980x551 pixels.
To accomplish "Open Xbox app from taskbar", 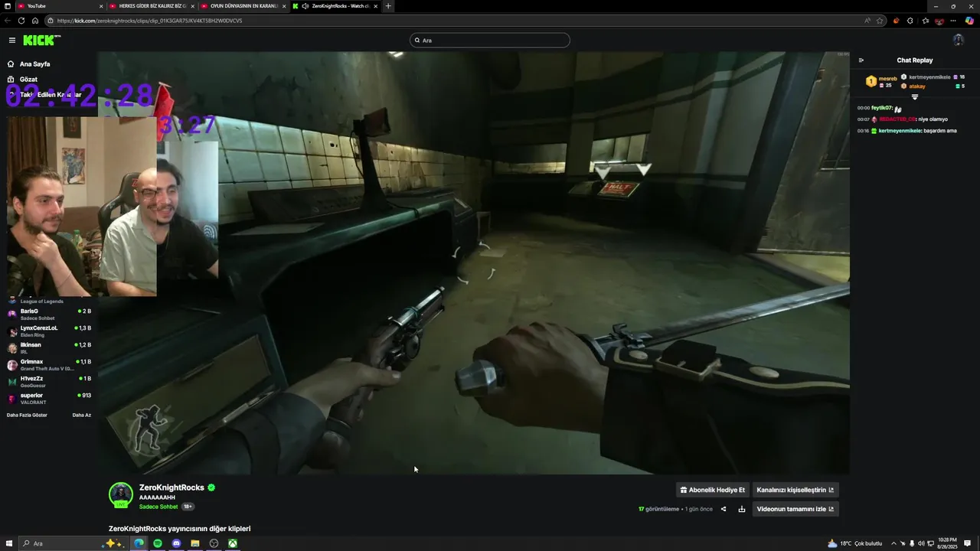I will [x=232, y=543].
